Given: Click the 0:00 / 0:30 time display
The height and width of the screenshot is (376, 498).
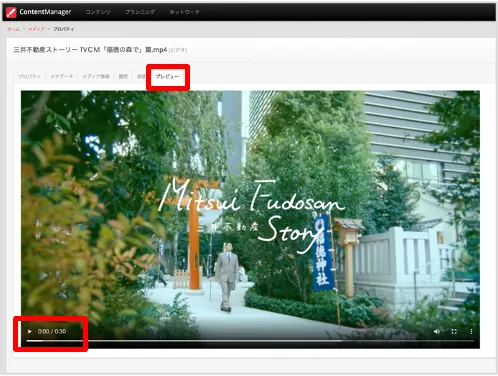Looking at the screenshot, I should [x=52, y=331].
